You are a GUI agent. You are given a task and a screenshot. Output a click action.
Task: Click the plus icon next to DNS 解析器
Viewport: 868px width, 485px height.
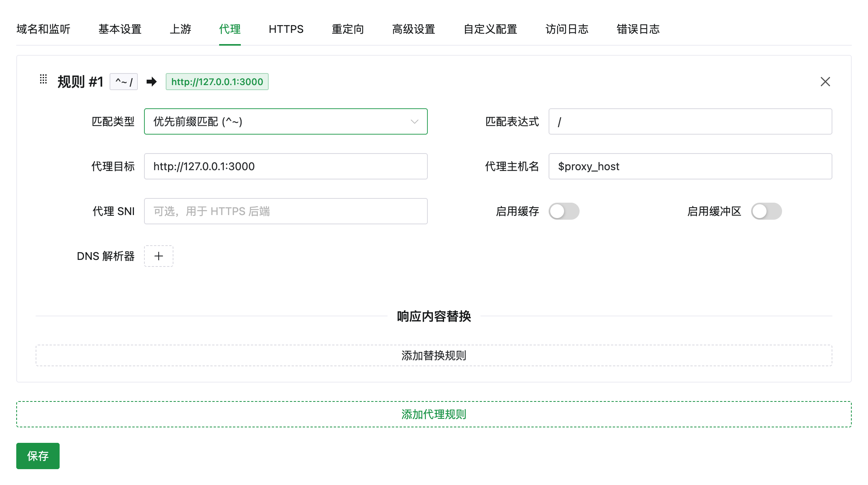tap(158, 256)
